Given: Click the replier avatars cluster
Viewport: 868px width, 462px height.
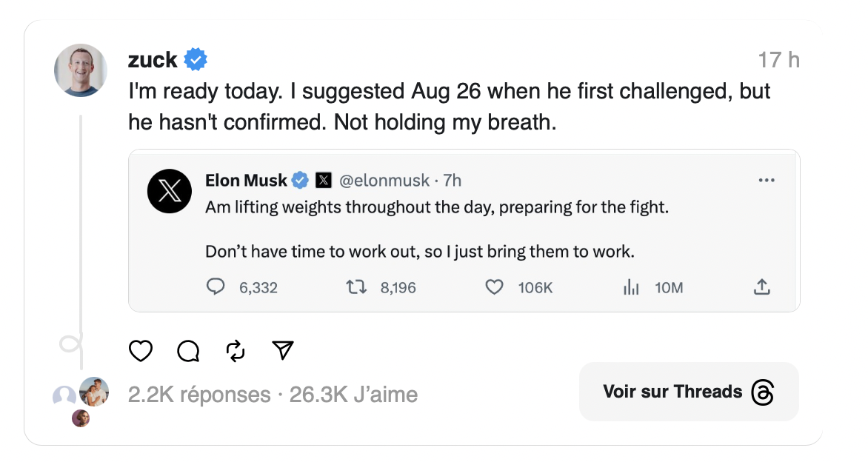Looking at the screenshot, I should tap(81, 401).
